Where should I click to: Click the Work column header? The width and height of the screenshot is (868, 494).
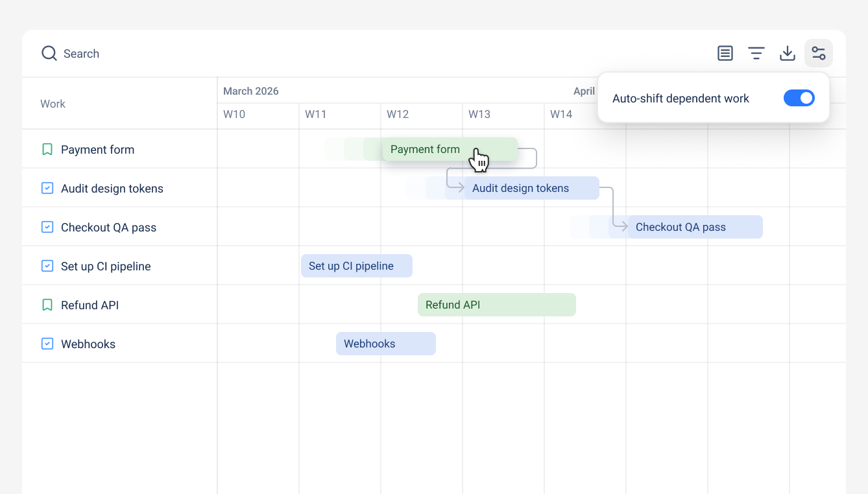[53, 104]
